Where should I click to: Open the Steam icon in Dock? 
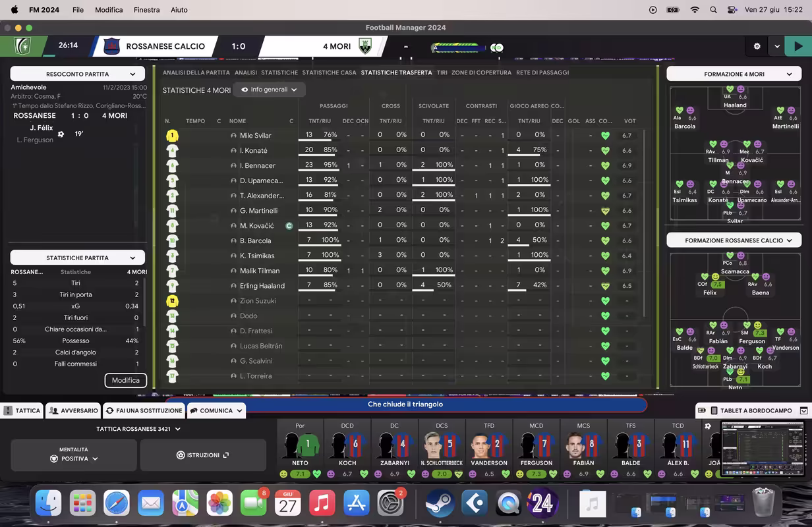pyautogui.click(x=438, y=504)
